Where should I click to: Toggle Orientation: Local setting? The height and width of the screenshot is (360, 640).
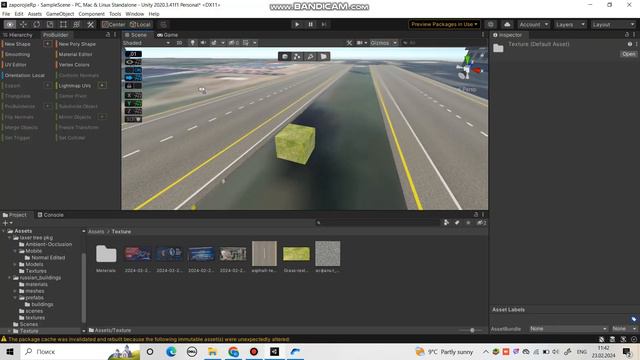(x=24, y=76)
